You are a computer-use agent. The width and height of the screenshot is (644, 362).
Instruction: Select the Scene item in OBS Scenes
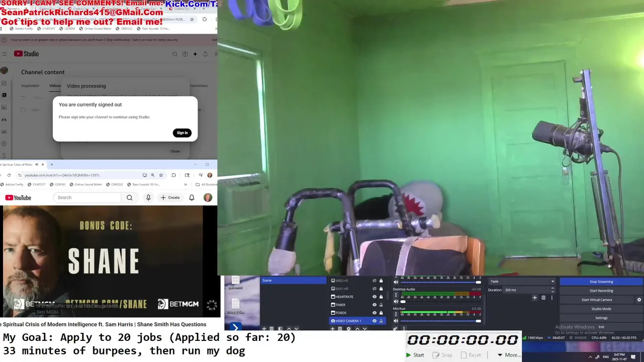[293, 281]
